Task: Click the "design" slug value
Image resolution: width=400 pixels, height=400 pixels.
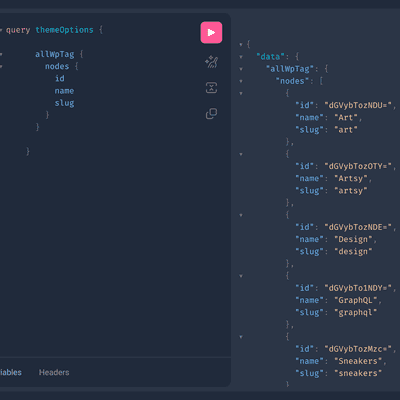Action: pyautogui.click(x=353, y=252)
